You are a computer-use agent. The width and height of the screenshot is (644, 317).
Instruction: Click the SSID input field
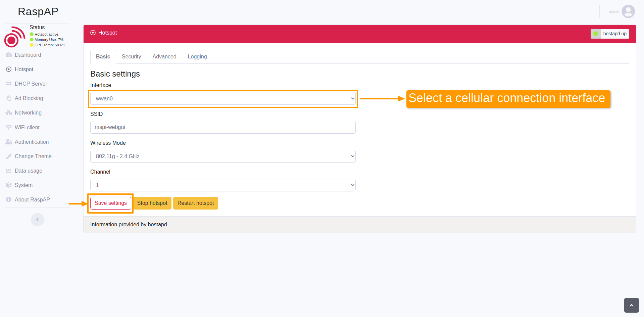click(x=223, y=127)
